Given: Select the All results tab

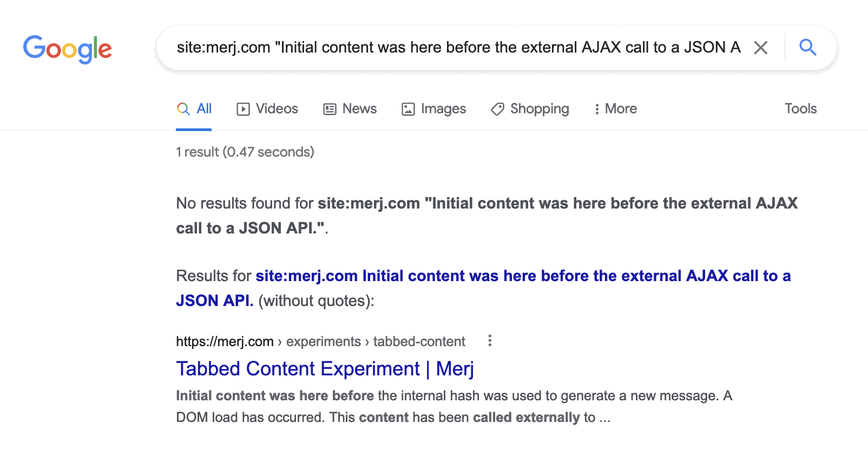Looking at the screenshot, I should pos(204,109).
